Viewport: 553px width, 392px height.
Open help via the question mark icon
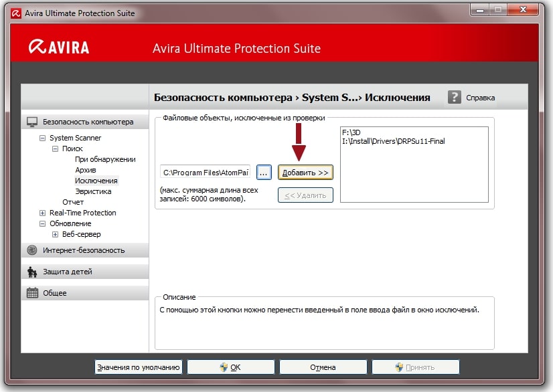[454, 97]
